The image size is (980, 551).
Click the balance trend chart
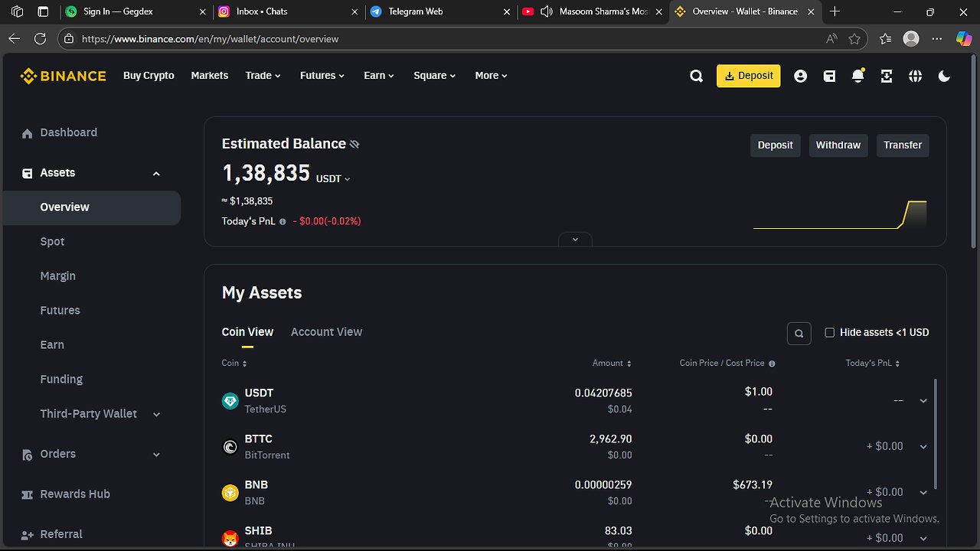(x=840, y=215)
